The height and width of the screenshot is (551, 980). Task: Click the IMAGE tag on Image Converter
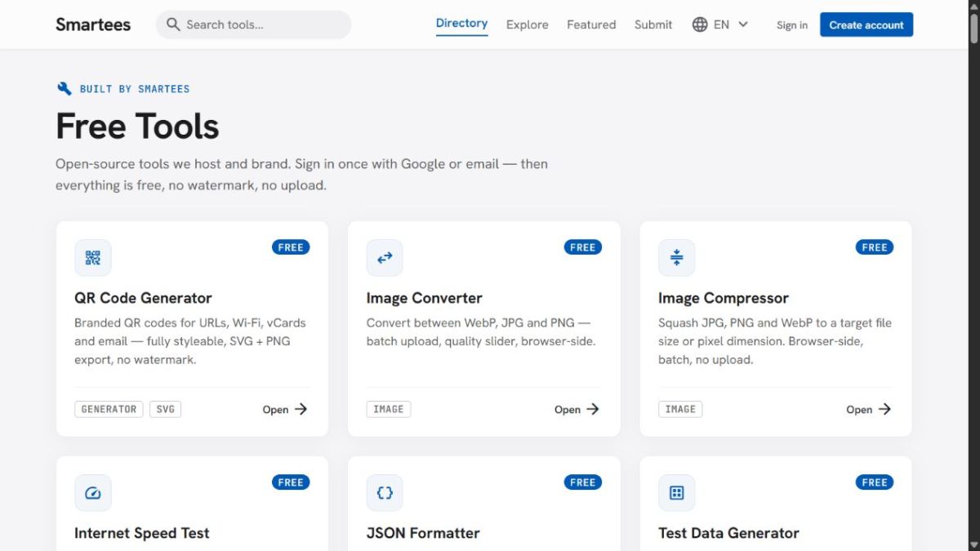coord(389,410)
